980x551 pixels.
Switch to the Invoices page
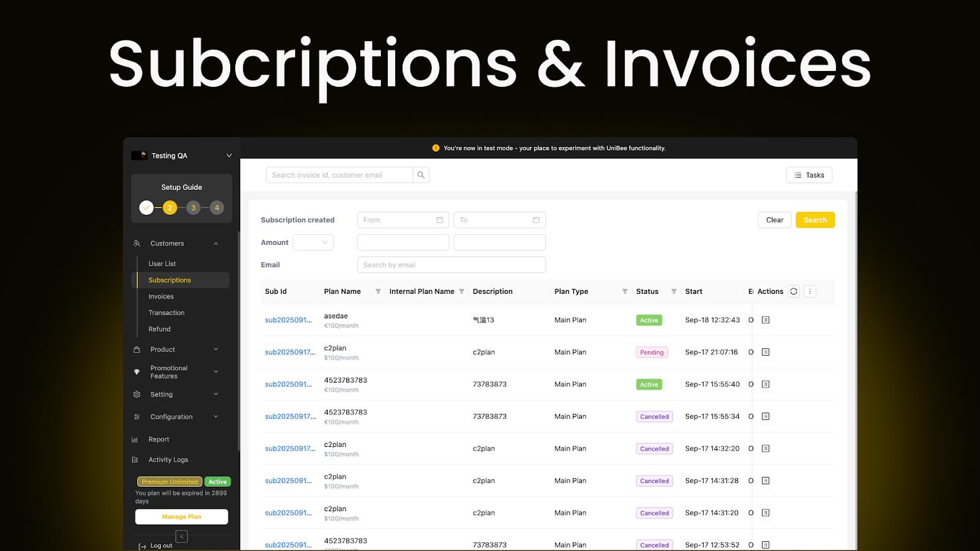[x=160, y=296]
